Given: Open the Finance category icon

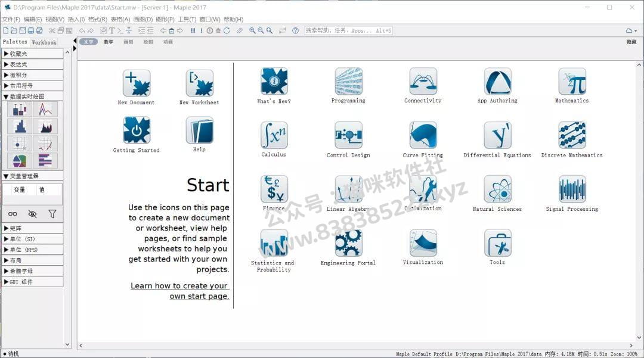Looking at the screenshot, I should (274, 189).
